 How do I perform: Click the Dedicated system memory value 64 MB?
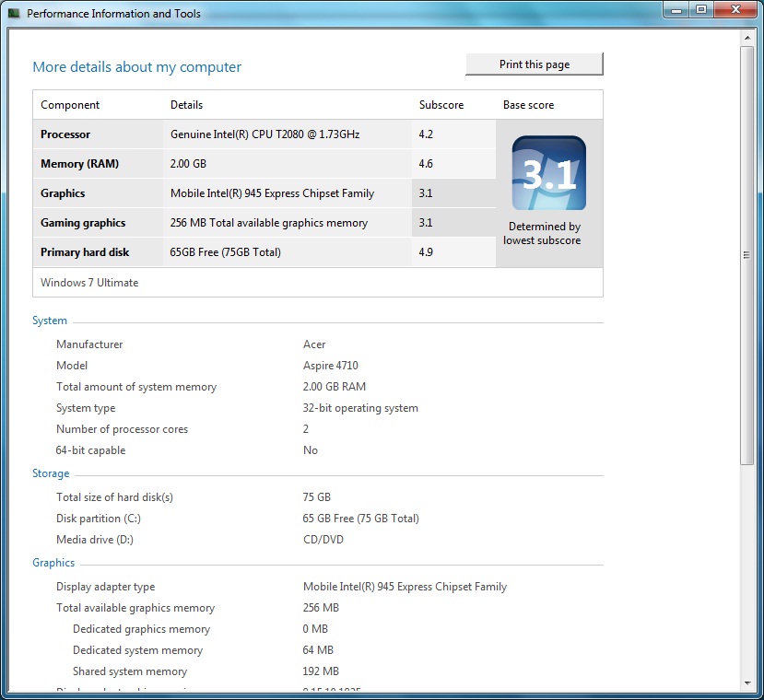(x=318, y=650)
